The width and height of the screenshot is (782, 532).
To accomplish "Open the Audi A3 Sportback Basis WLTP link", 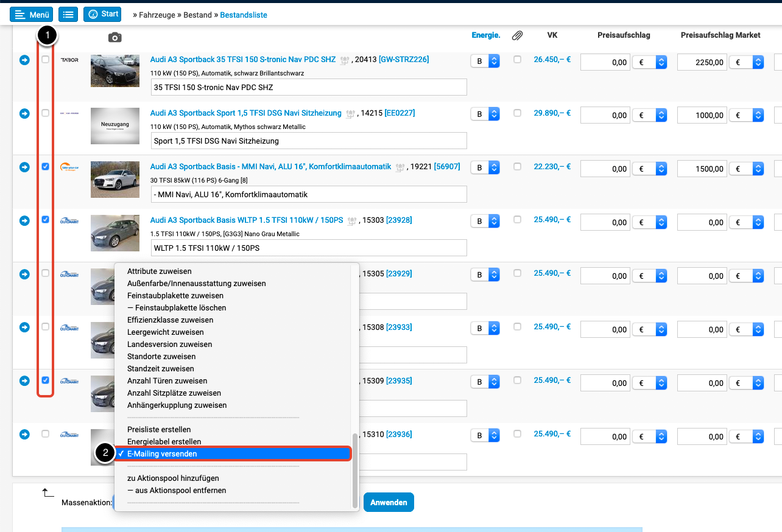I will point(246,220).
